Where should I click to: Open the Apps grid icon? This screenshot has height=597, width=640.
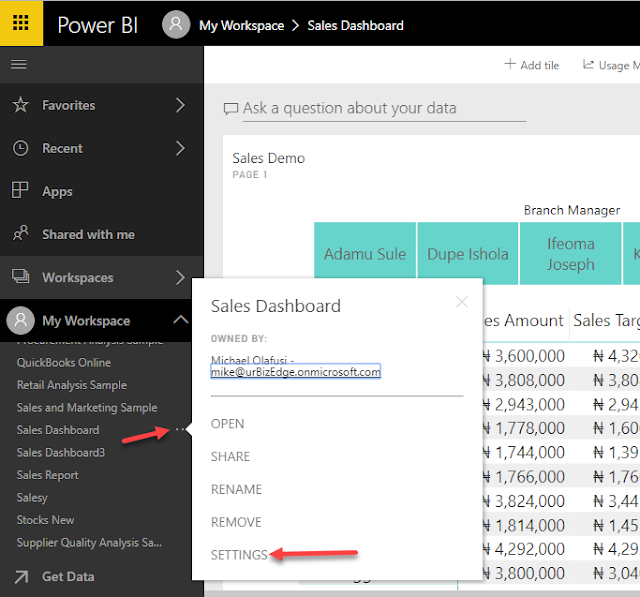[x=20, y=191]
